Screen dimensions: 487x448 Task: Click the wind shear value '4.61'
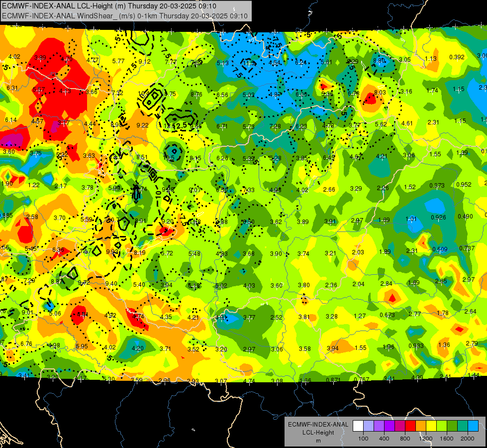(x=407, y=123)
